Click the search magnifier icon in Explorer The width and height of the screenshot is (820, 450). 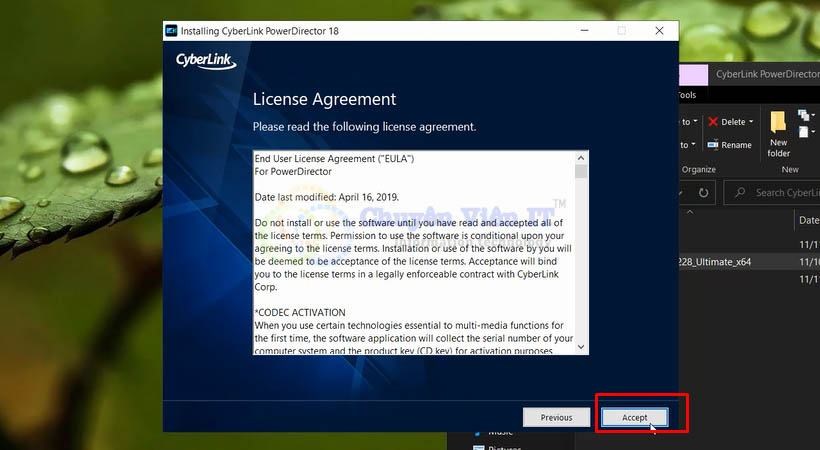[741, 192]
